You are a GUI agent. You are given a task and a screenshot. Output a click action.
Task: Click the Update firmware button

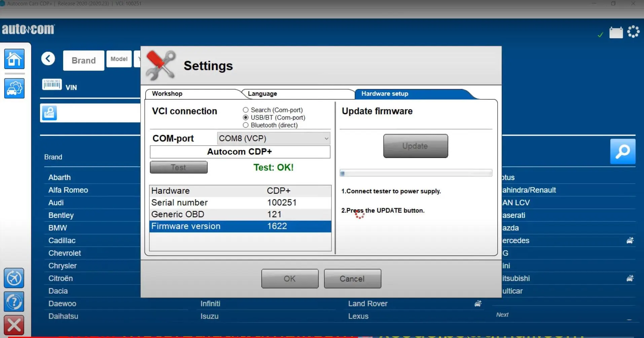point(416,146)
